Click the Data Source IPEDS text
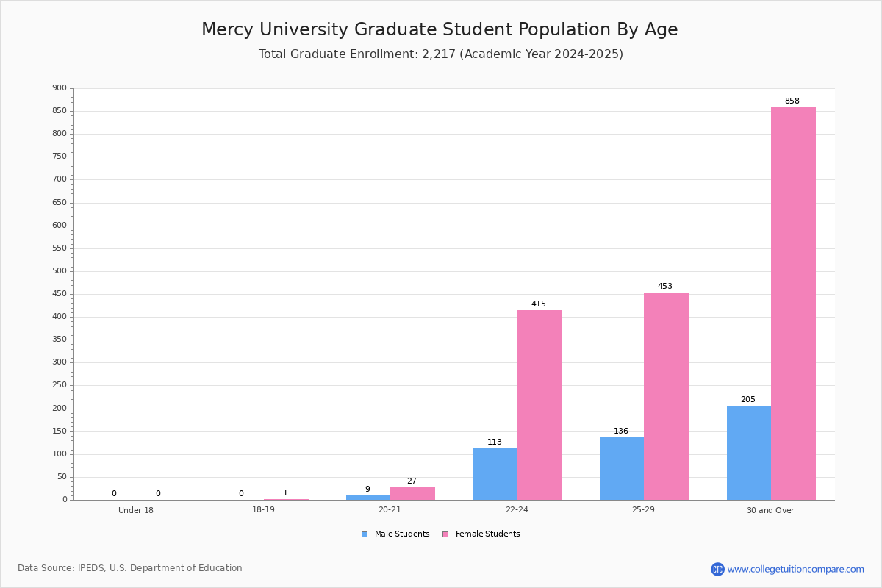Image resolution: width=882 pixels, height=588 pixels. (x=130, y=568)
